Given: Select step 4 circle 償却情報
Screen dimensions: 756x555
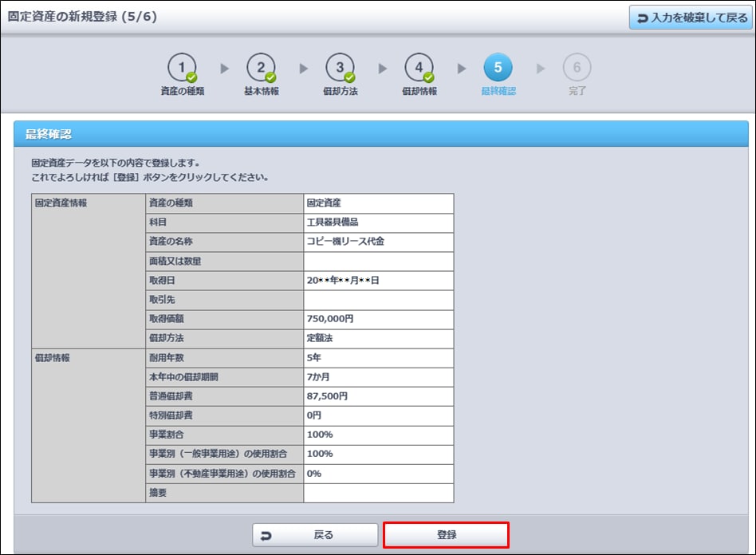Looking at the screenshot, I should [419, 68].
